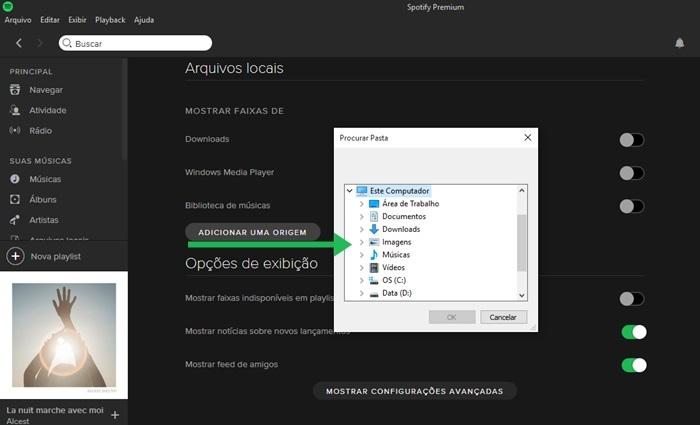700x425 pixels.
Task: Click the Navegar sidebar icon
Action: pyautogui.click(x=15, y=90)
